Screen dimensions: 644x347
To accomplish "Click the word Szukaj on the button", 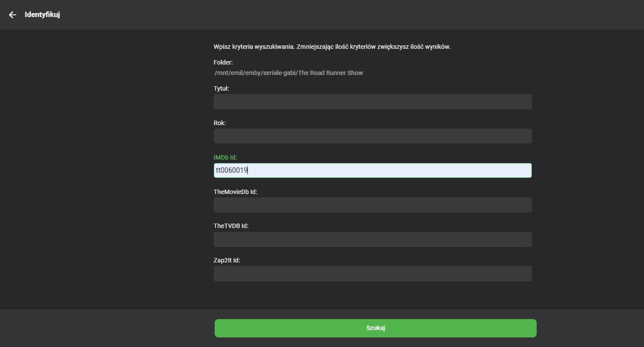I will pos(375,328).
